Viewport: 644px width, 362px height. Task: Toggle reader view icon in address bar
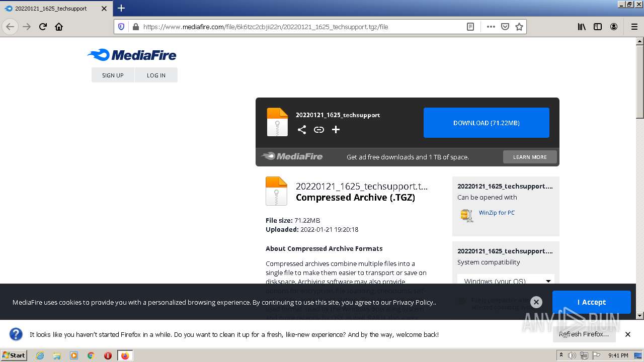click(470, 27)
